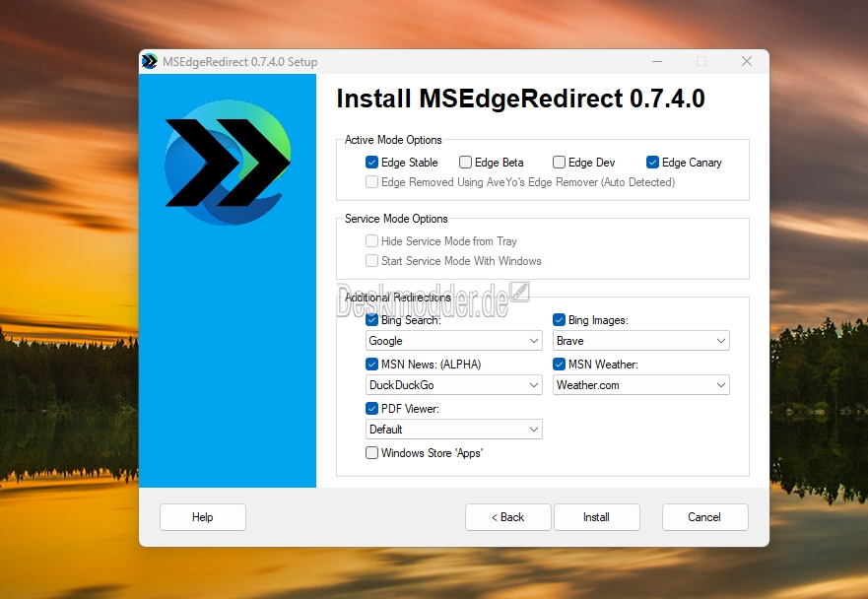868x599 pixels.
Task: Click the MSEdgeRedirect title bar icon
Action: (x=150, y=61)
